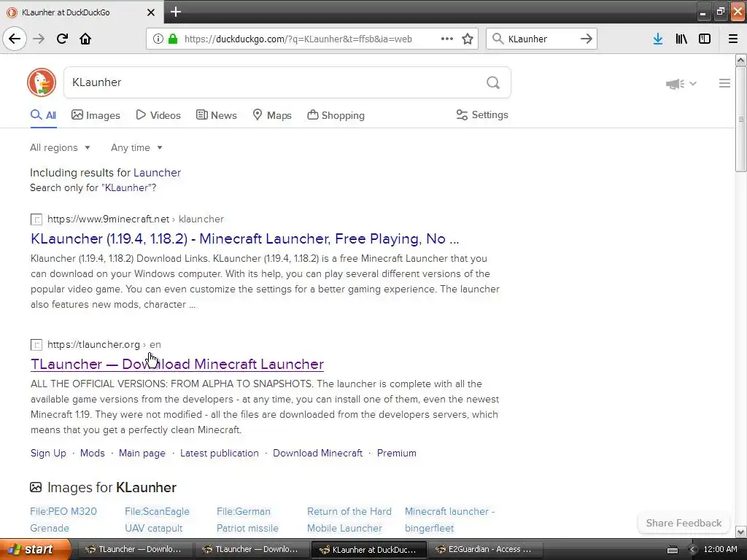Image resolution: width=747 pixels, height=560 pixels.
Task: Open File:German Patriot missile image link
Action: pos(247,519)
